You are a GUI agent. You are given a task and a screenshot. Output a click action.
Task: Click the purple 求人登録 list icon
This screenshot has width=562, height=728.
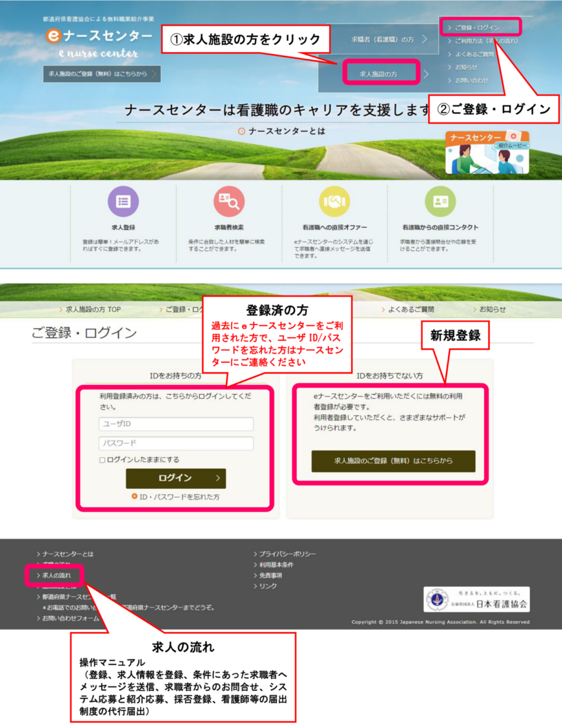click(123, 201)
